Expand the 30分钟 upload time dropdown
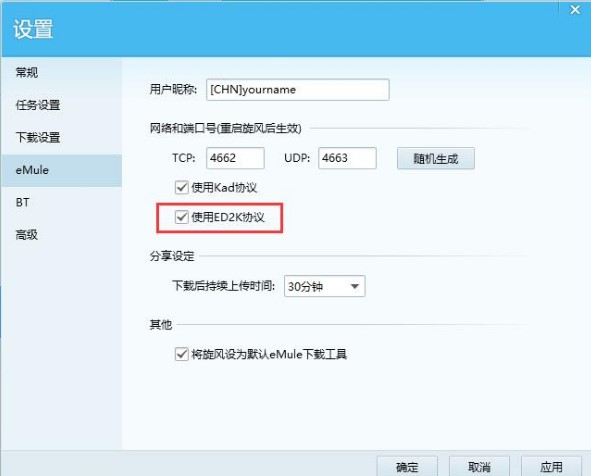Screen dimensions: 591x476 [x=325, y=286]
